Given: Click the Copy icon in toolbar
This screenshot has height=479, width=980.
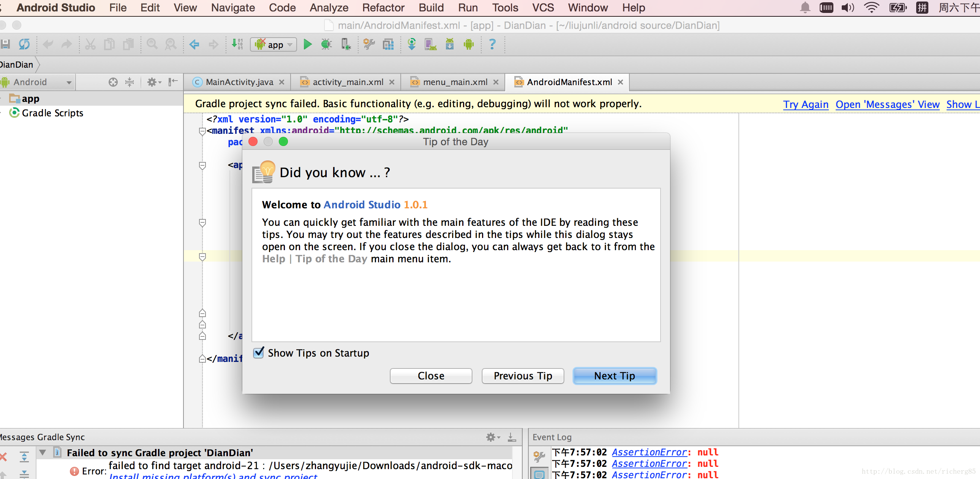Looking at the screenshot, I should pyautogui.click(x=109, y=44).
